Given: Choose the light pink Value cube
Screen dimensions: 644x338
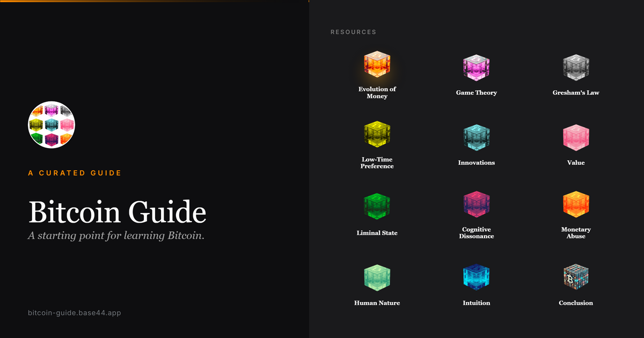Looking at the screenshot, I should pyautogui.click(x=576, y=136).
